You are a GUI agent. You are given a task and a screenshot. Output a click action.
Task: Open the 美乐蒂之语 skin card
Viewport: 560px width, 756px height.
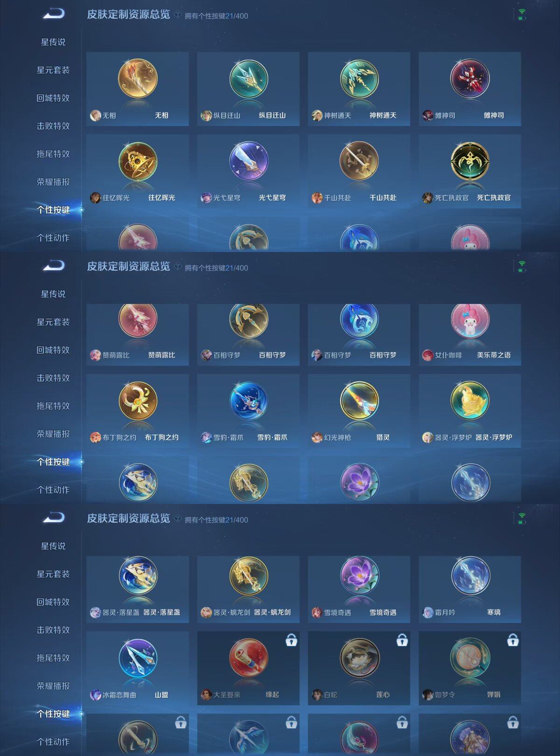470,334
